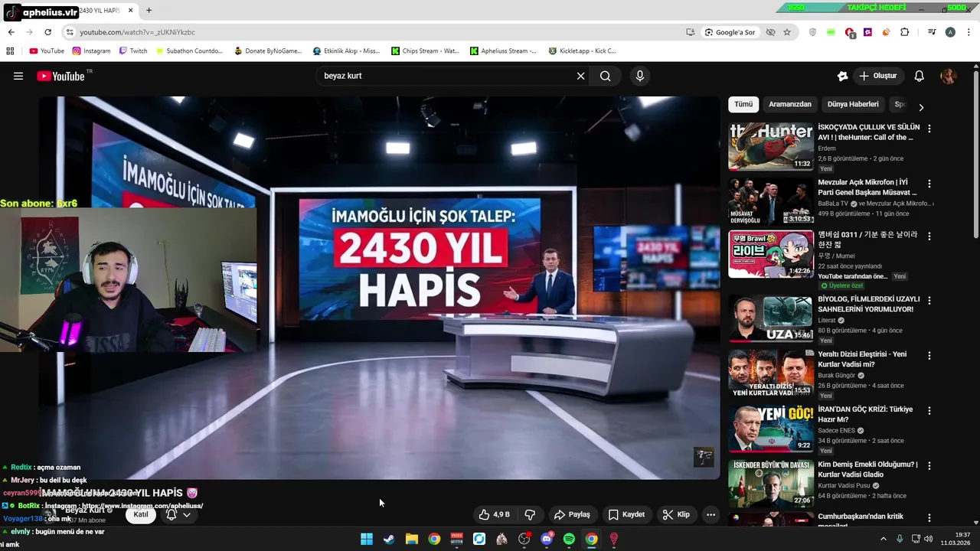Like the video with thumbs-up
This screenshot has width=980, height=551.
coord(494,514)
